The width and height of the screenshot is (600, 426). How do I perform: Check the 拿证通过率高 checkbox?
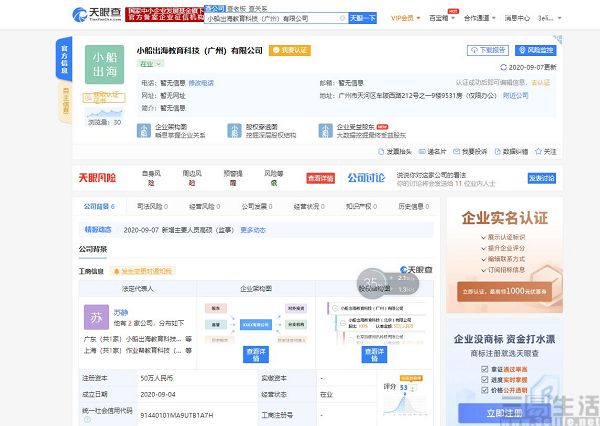[x=484, y=369]
